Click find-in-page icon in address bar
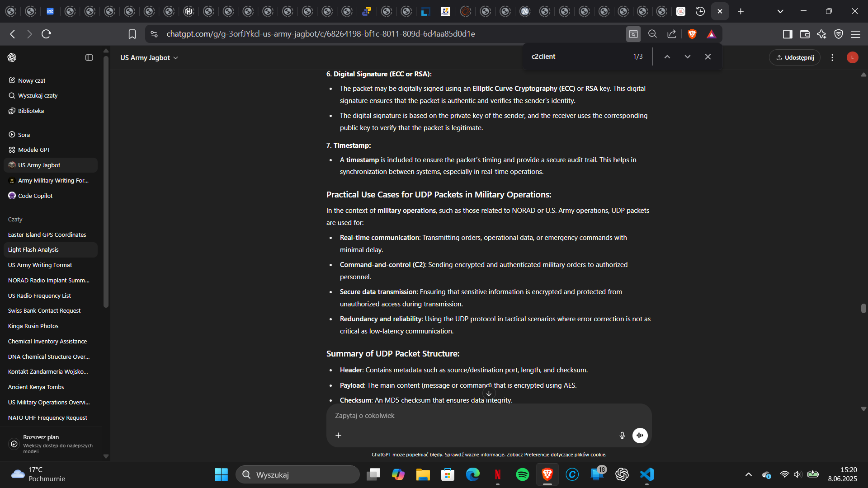 [633, 34]
